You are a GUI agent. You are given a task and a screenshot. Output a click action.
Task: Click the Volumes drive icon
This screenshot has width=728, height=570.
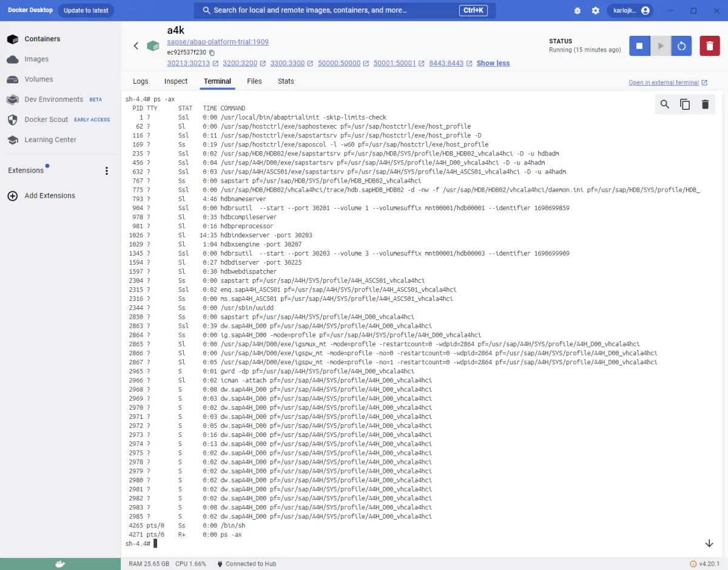(x=12, y=80)
